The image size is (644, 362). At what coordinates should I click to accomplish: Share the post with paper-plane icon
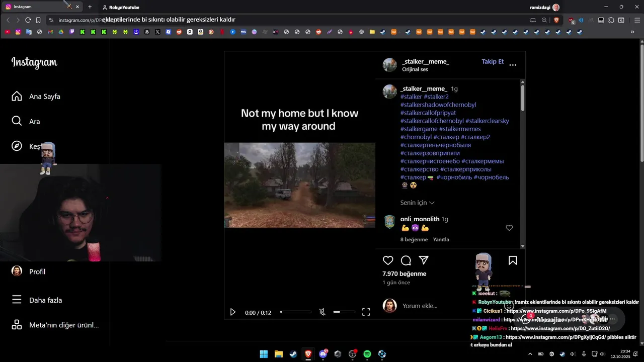click(424, 260)
